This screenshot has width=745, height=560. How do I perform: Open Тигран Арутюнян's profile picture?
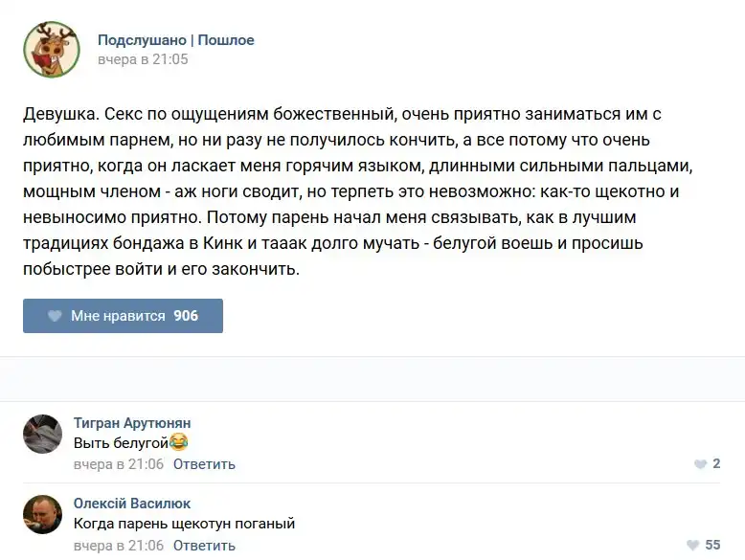point(42,434)
